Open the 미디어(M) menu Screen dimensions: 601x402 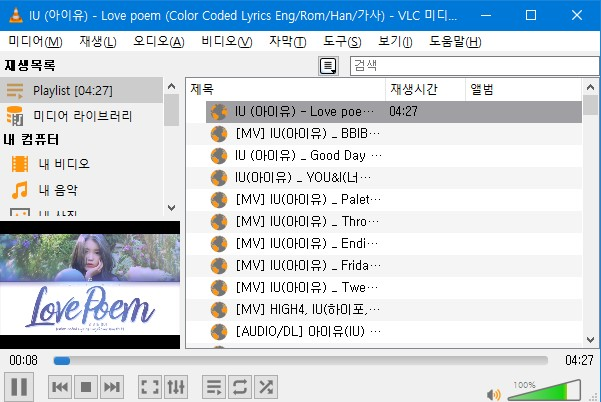35,41
